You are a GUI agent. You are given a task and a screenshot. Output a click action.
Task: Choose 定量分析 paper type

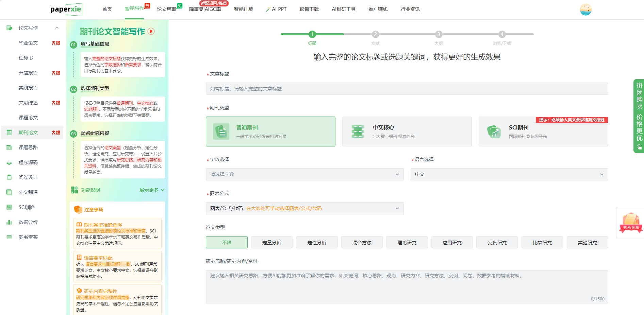pos(271,243)
